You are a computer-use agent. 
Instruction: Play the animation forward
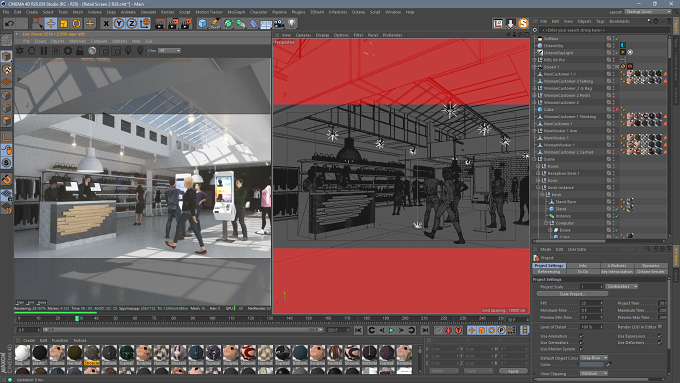[392, 331]
